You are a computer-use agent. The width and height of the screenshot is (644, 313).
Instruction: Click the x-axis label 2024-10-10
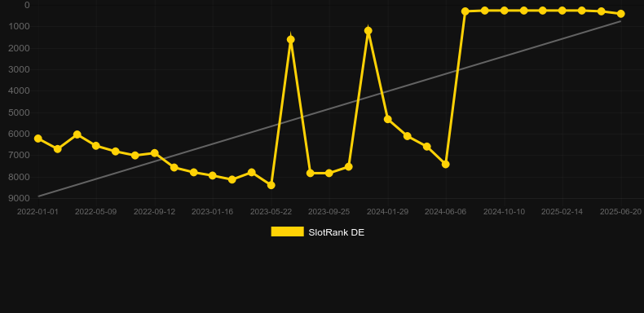[504, 212]
